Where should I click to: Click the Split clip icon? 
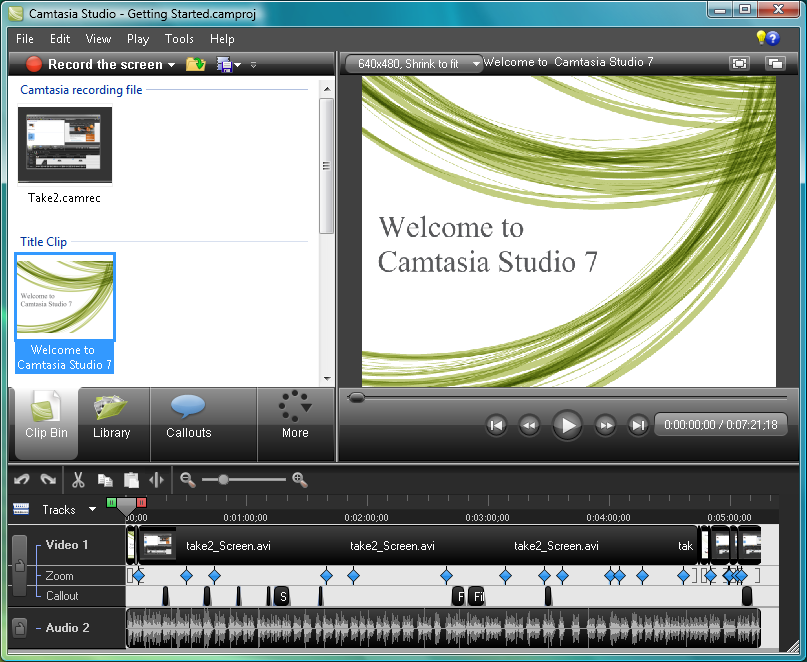[x=156, y=480]
